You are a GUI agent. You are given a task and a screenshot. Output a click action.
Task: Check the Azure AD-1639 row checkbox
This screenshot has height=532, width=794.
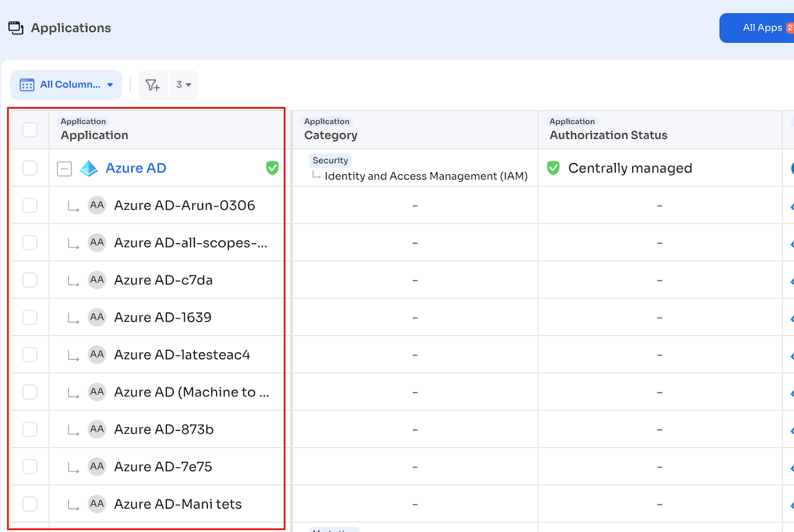point(30,317)
